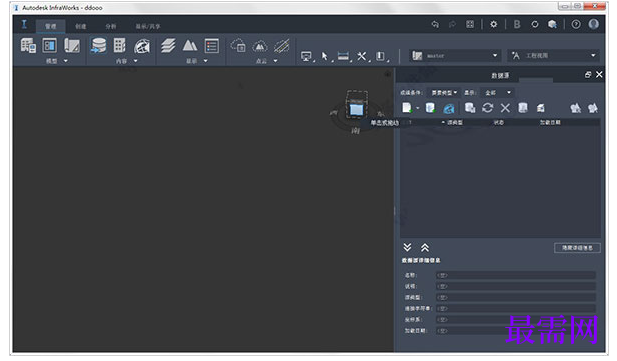Click the sync circle icon in top bar
617x361 pixels.
click(535, 24)
